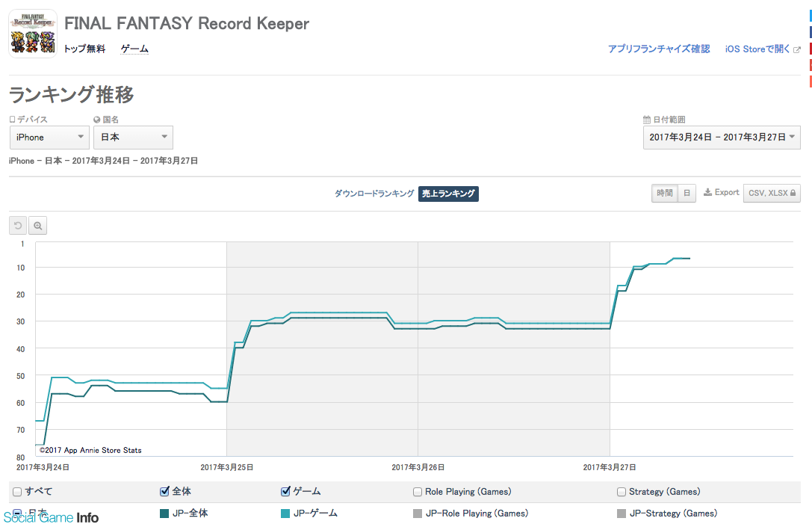Image resolution: width=812 pixels, height=527 pixels.
Task: Click the 日付範囲 field label
Action: pyautogui.click(x=669, y=120)
